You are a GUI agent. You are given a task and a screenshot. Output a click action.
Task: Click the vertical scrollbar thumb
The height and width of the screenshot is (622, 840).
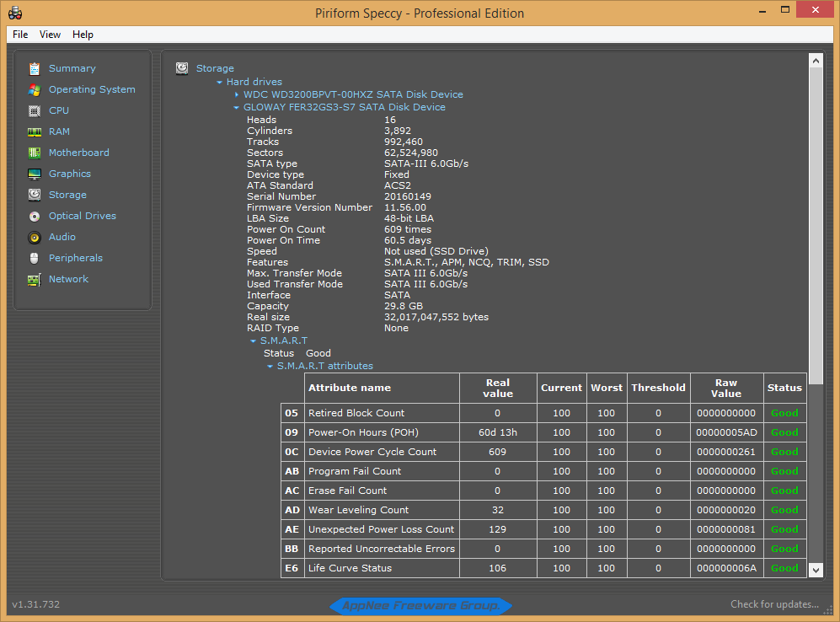pos(816,226)
